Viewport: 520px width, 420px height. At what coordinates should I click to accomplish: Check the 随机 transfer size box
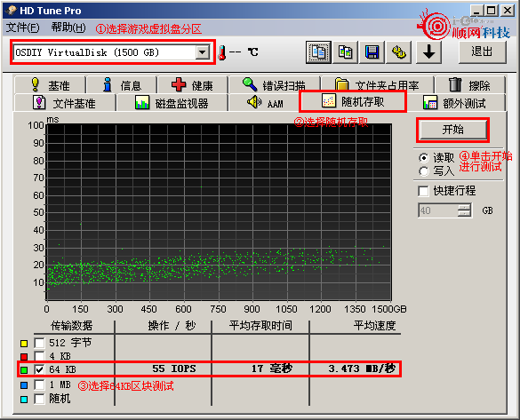tap(39, 399)
